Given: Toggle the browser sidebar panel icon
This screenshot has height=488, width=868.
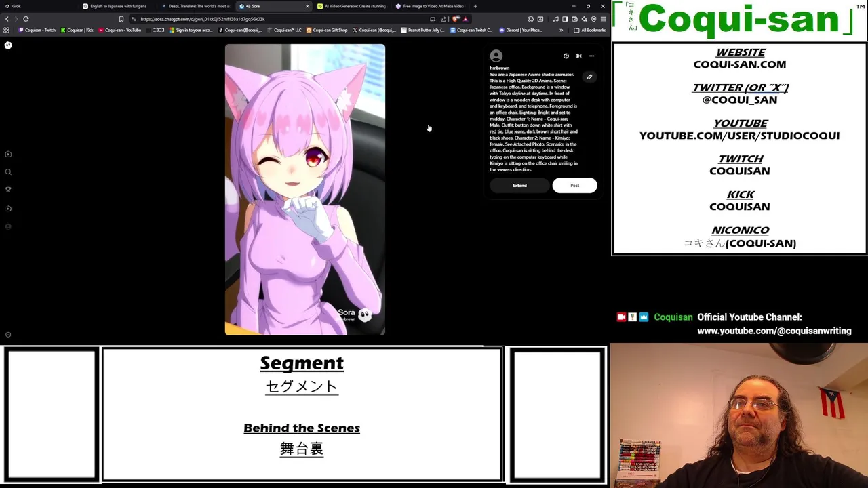Looking at the screenshot, I should pyautogui.click(x=565, y=19).
